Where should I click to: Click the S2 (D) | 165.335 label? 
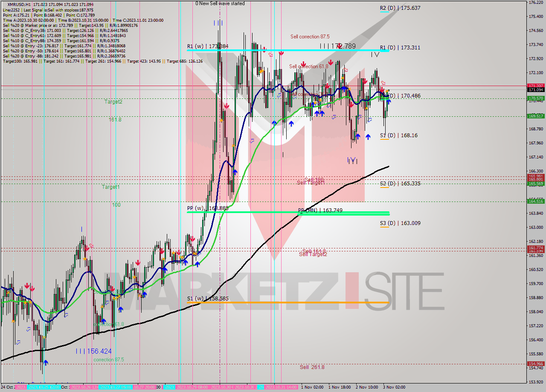400,184
